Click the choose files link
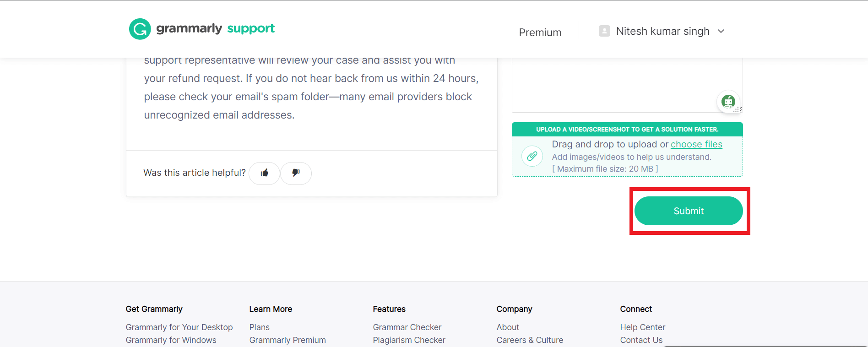The image size is (868, 347). coord(696,144)
